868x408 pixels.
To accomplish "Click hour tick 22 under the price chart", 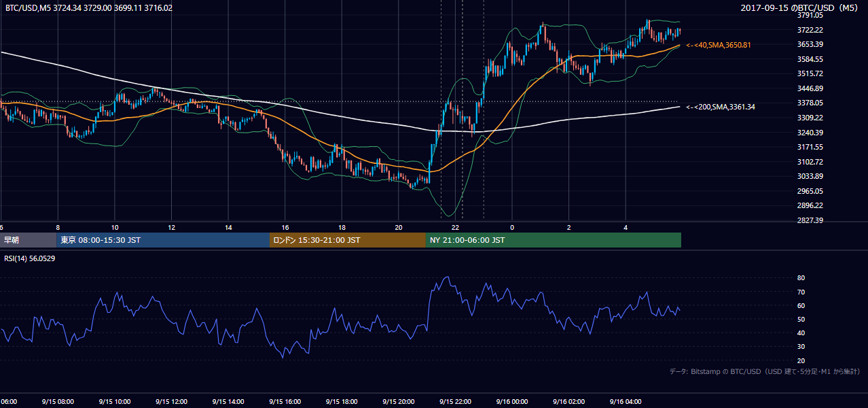I will pos(456,228).
